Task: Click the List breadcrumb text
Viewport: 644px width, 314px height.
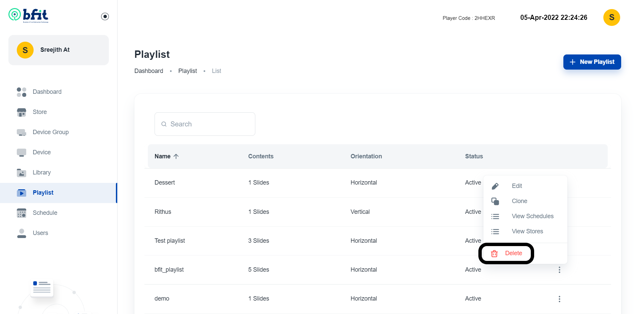Action: [216, 71]
